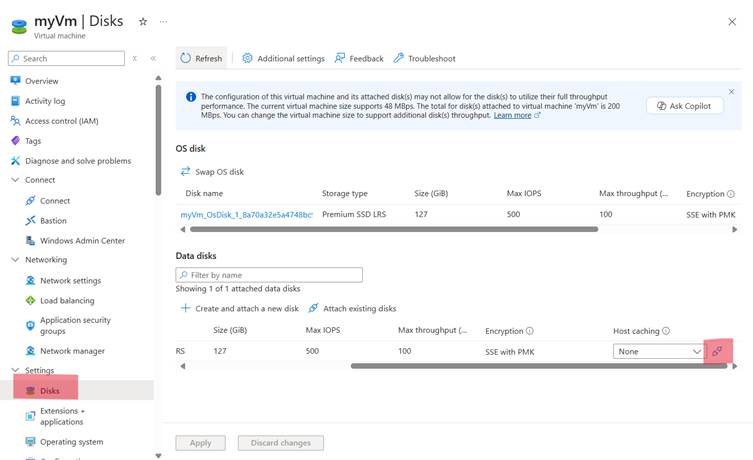Viewport: 753px width, 460px height.
Task: Open Tags in sidebar
Action: click(x=33, y=141)
